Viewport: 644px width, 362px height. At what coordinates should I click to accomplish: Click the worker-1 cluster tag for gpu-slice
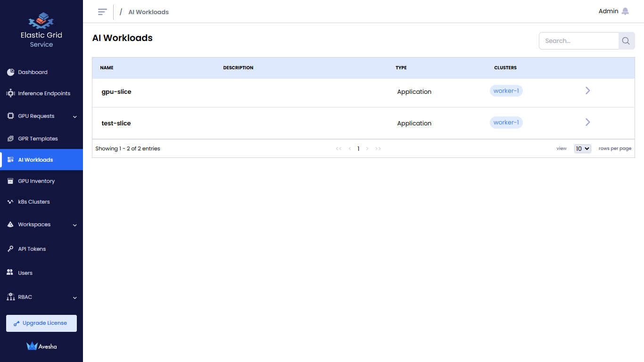coord(506,91)
